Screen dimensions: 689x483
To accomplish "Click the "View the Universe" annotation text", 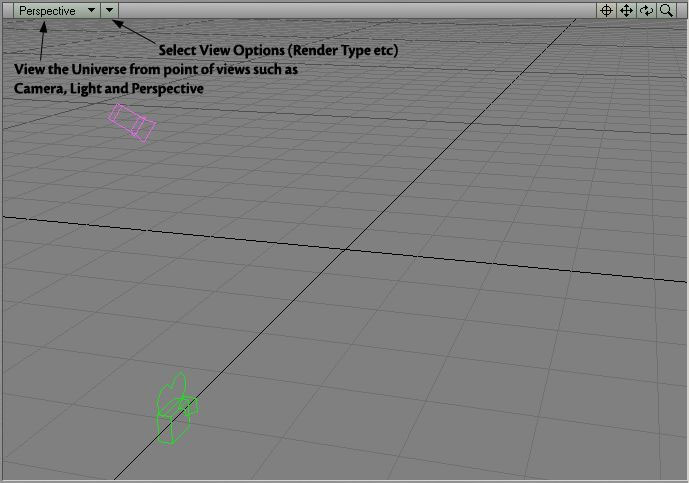I will [155, 70].
